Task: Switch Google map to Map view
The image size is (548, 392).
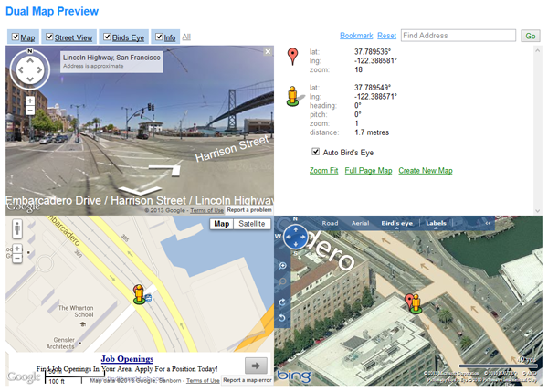Action: pos(222,224)
